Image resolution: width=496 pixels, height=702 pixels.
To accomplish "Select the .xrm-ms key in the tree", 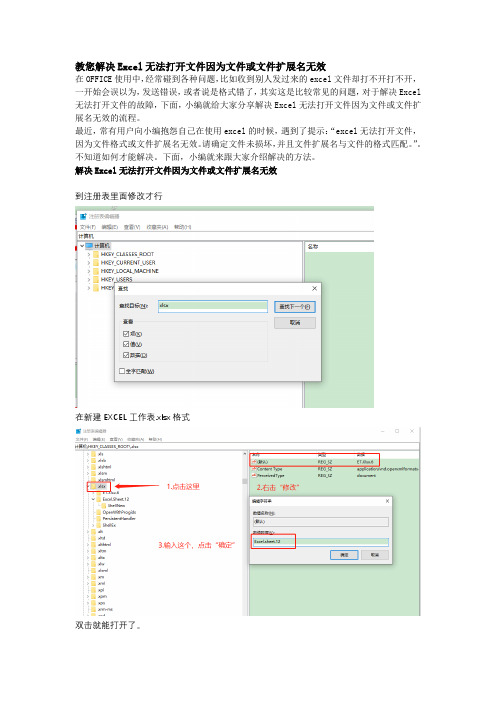I will [x=105, y=609].
